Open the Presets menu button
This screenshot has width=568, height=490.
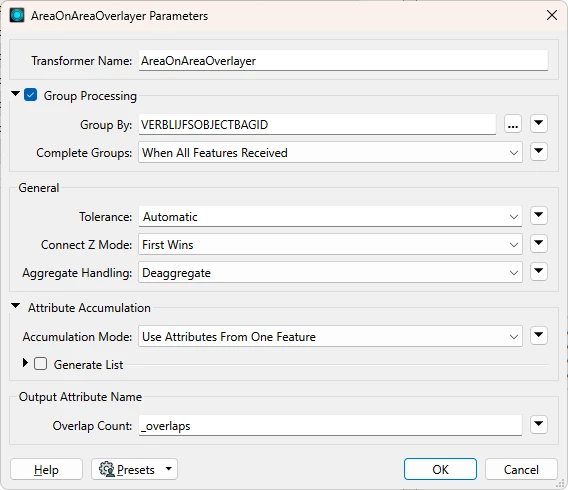(134, 469)
